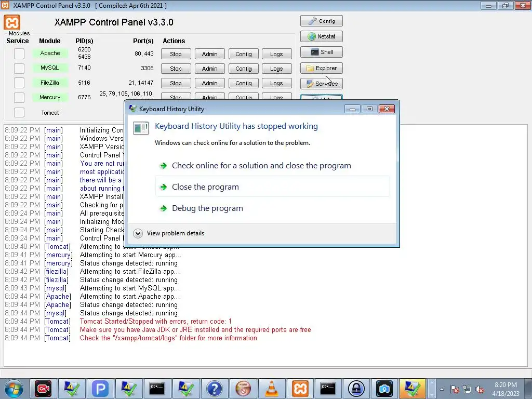532x399 pixels.
Task: Open the blue P application in taskbar
Action: tap(100, 389)
